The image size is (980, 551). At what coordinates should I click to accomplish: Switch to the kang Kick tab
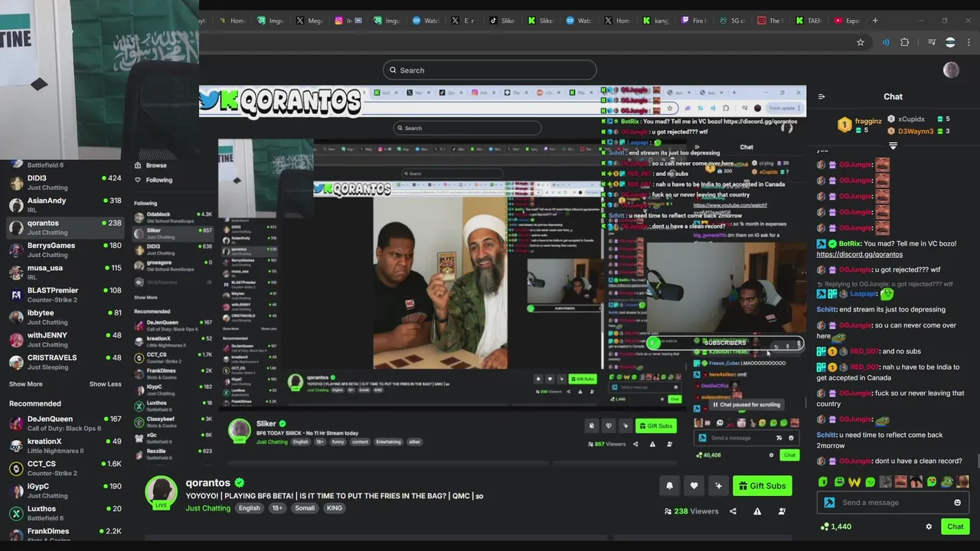[x=658, y=21]
